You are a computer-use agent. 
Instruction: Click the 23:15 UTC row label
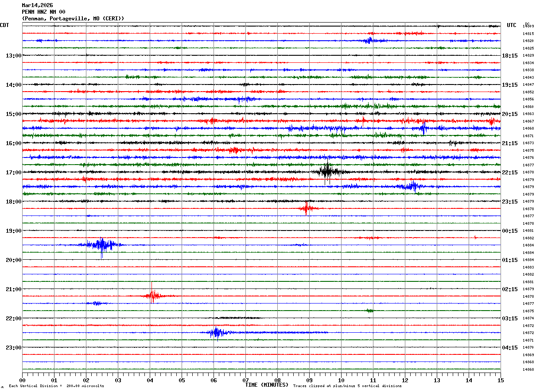pyautogui.click(x=510, y=202)
